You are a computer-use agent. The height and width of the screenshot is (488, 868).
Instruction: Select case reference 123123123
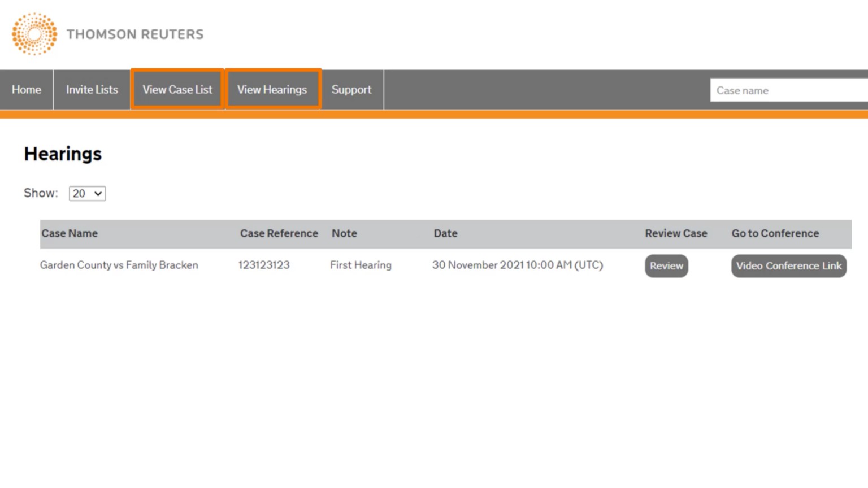point(264,265)
